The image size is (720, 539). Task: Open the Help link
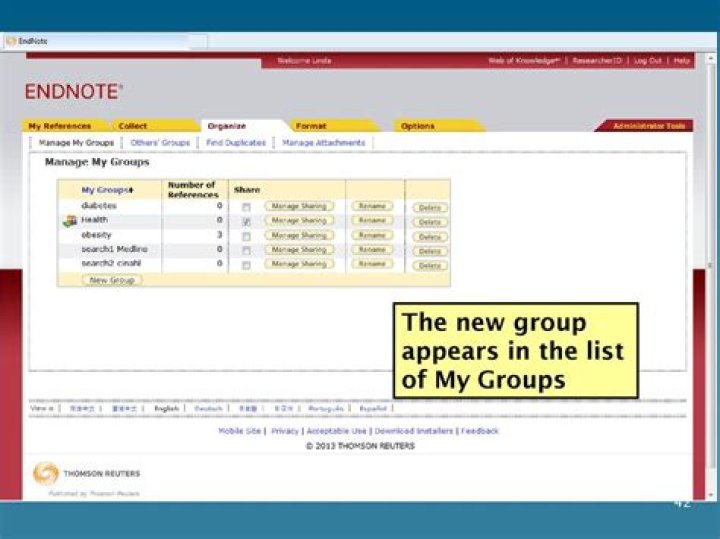(681, 61)
